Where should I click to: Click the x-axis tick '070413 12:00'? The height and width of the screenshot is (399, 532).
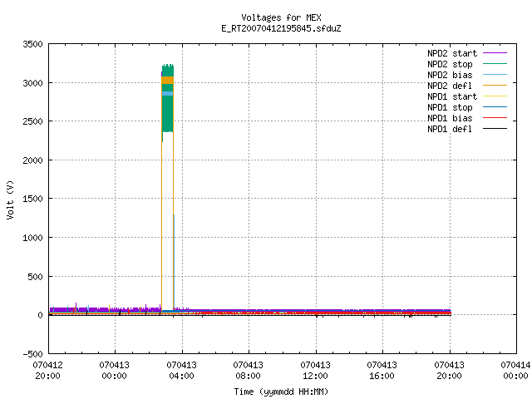point(315,371)
